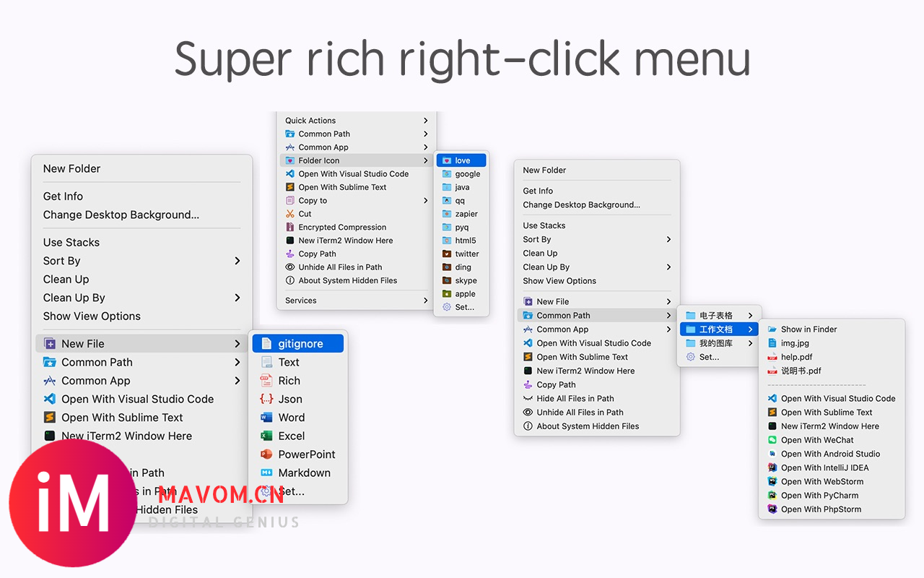Screen dimensions: 924x578
Task: Click the arrow on the Folder Icon row
Action: pyautogui.click(x=426, y=160)
